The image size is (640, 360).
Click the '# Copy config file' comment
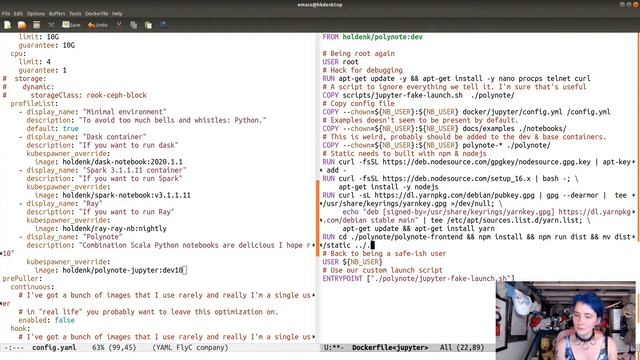tap(358, 103)
